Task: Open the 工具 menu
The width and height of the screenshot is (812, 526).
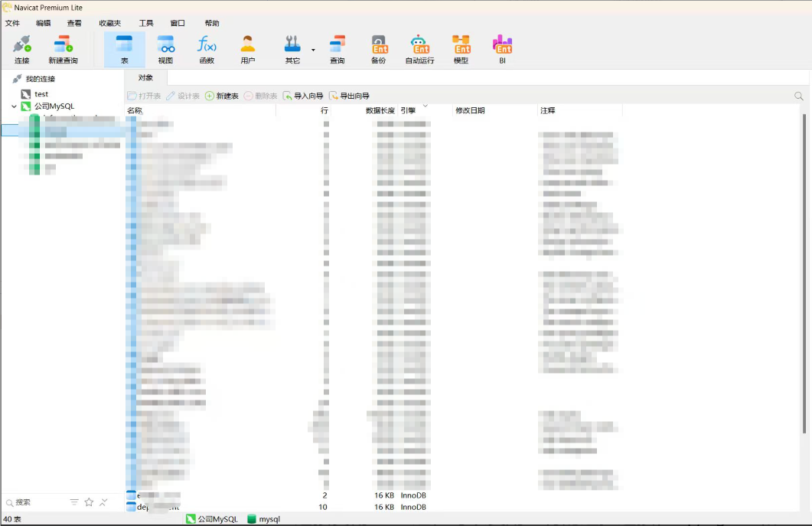Action: [x=146, y=23]
